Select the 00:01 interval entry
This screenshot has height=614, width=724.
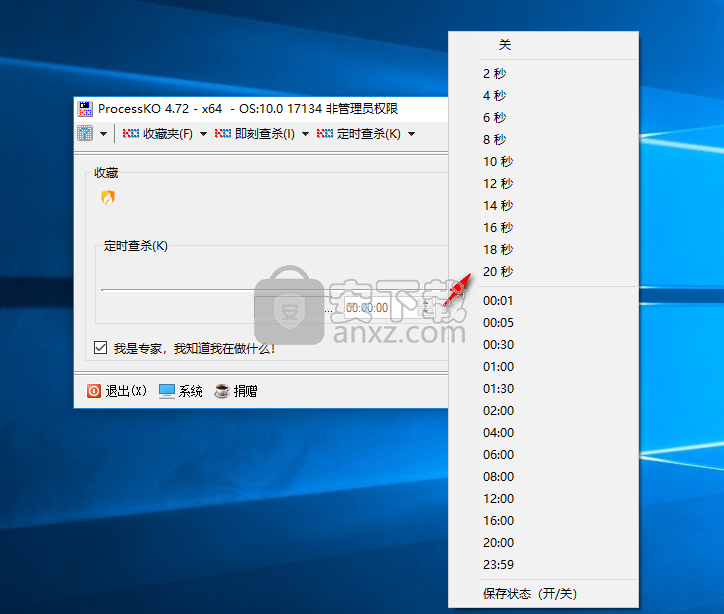pos(543,301)
